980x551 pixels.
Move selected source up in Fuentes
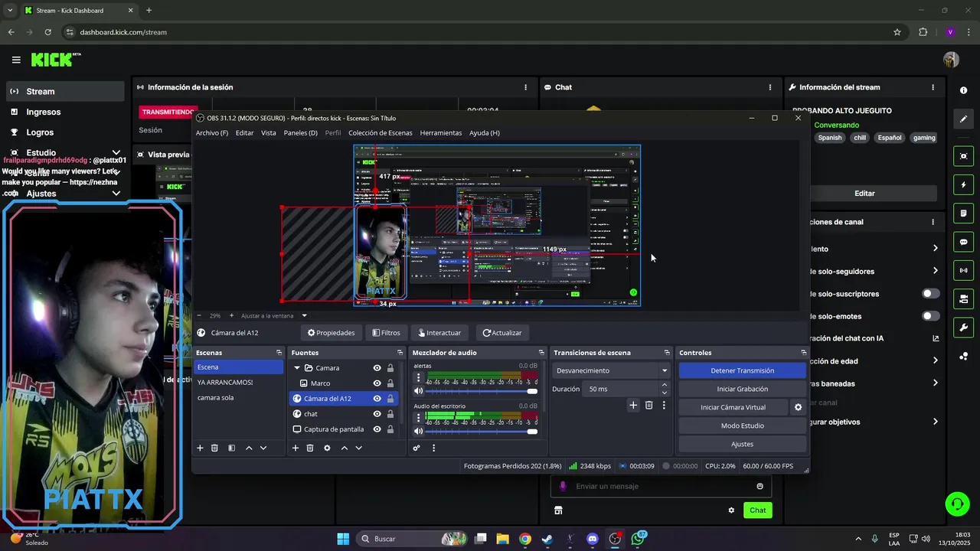[x=345, y=448]
